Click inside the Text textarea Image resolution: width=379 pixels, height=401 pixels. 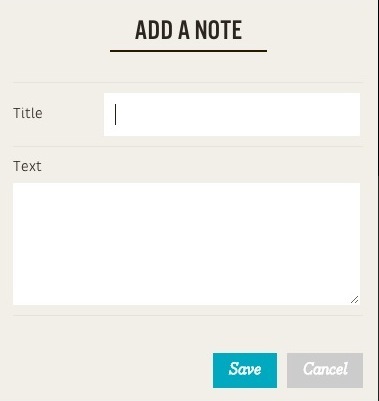click(x=186, y=244)
